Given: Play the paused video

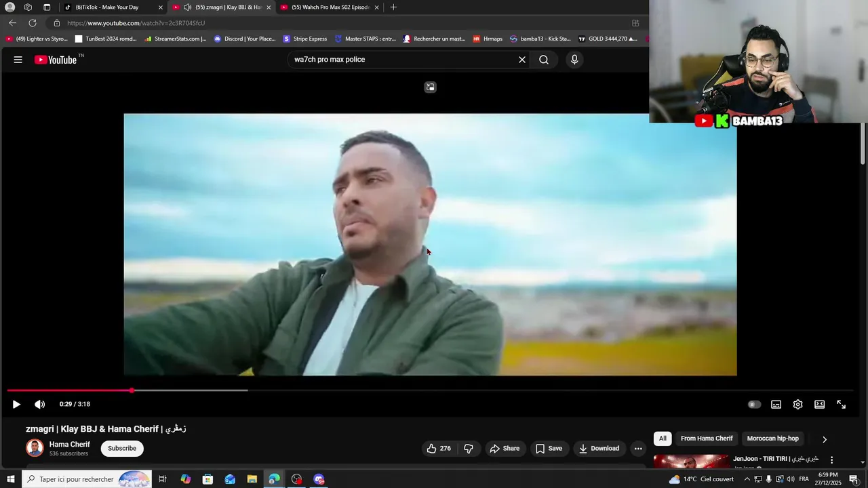Looking at the screenshot, I should coord(16,404).
